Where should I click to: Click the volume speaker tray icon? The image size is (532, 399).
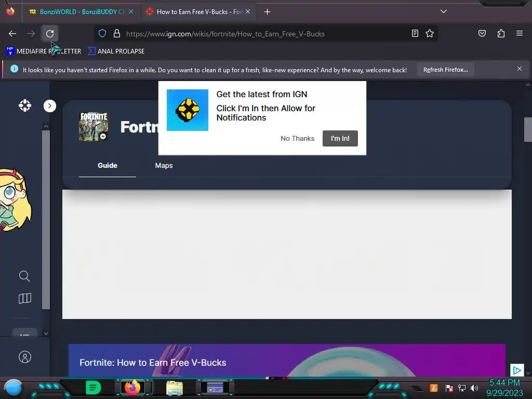click(474, 388)
